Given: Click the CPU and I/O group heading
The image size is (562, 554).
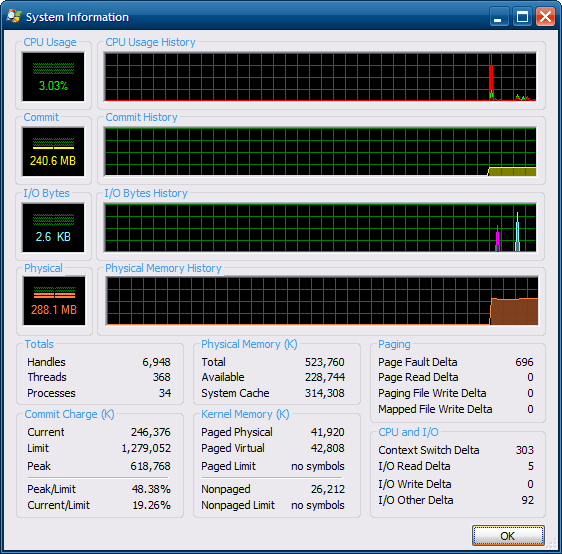Looking at the screenshot, I should tap(408, 432).
